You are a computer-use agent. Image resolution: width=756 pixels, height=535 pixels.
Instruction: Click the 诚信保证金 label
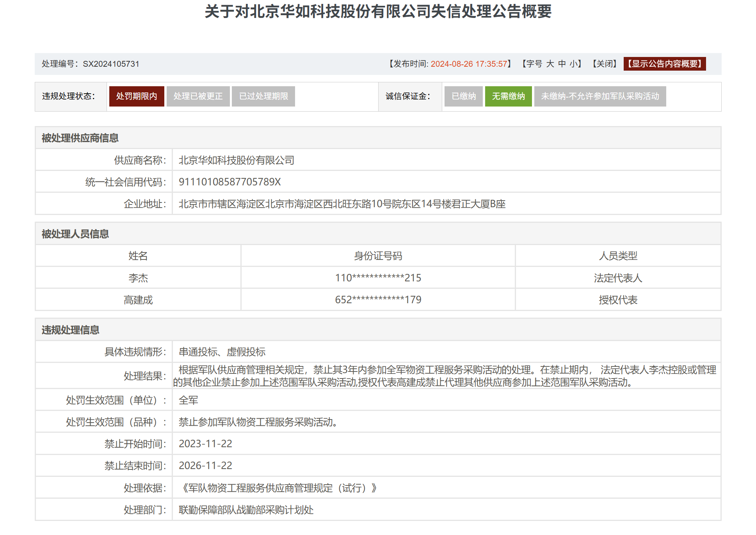click(x=408, y=96)
